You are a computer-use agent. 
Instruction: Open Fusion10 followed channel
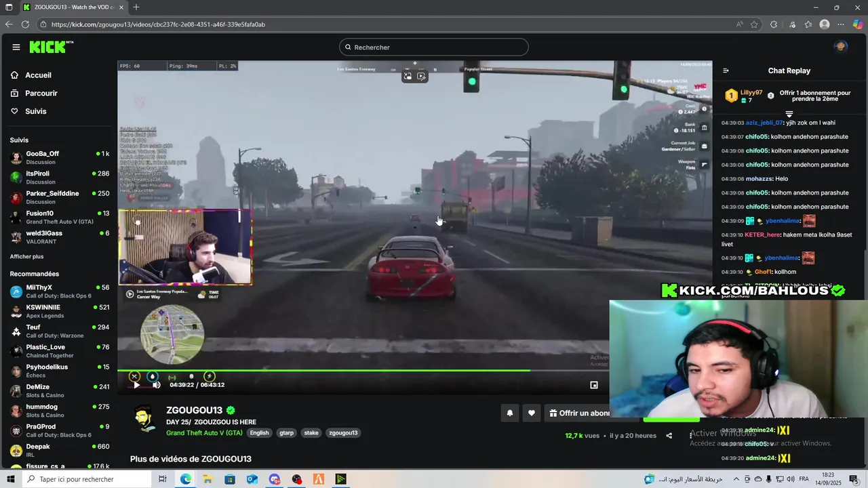coord(59,217)
